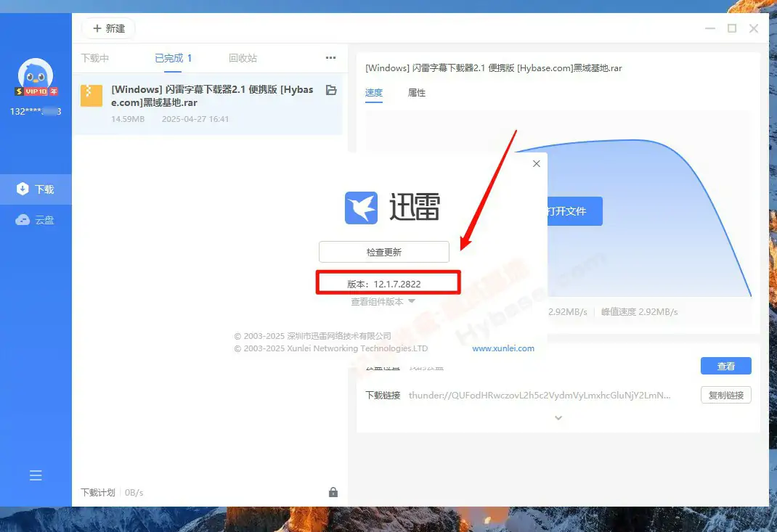Close the 迅雷 main window
777x532 pixels.
(754, 29)
